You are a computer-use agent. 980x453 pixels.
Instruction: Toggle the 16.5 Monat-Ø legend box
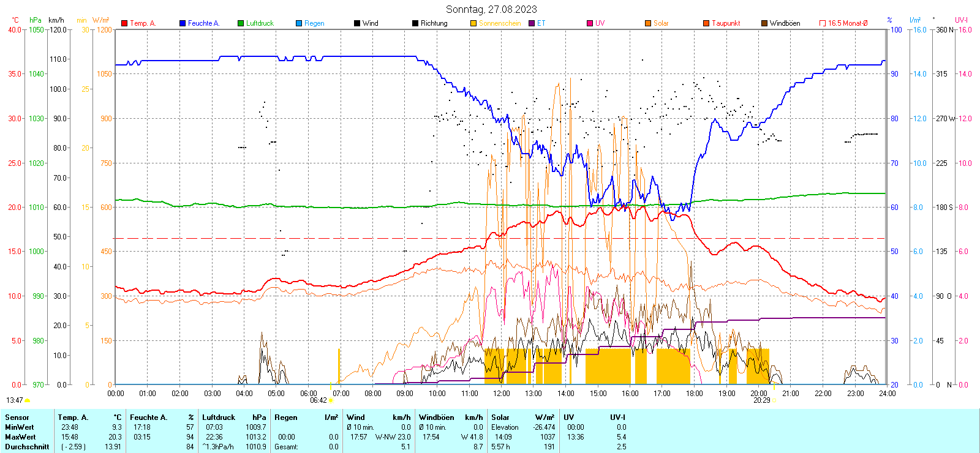823,23
